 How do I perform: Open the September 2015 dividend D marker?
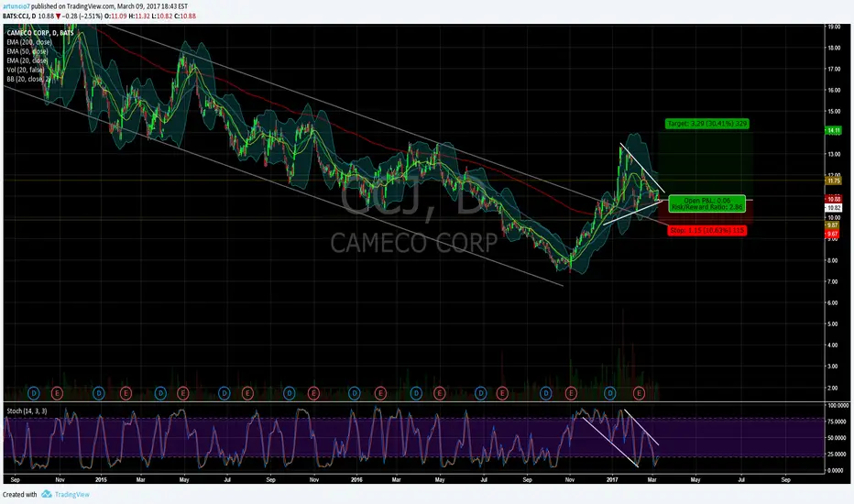click(290, 393)
